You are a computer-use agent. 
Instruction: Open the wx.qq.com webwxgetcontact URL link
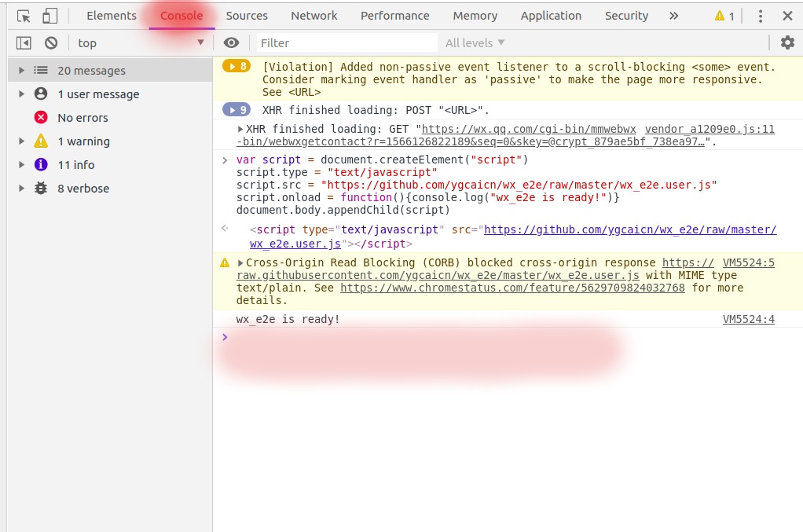coord(470,135)
